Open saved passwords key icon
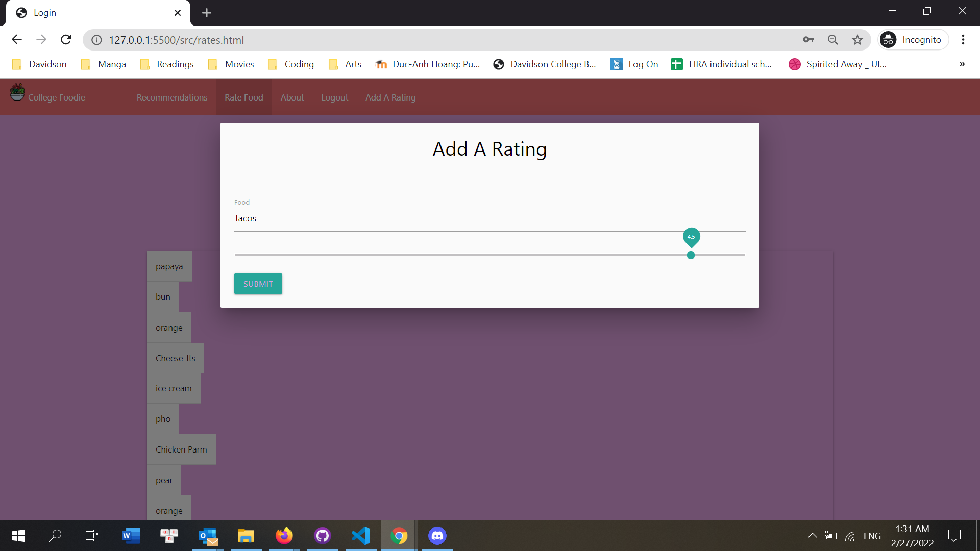 click(x=808, y=40)
